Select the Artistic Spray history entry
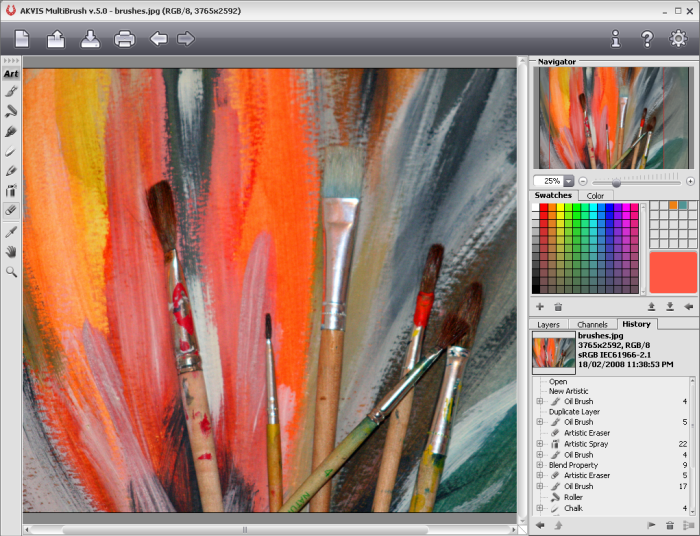The height and width of the screenshot is (536, 700). tap(586, 444)
